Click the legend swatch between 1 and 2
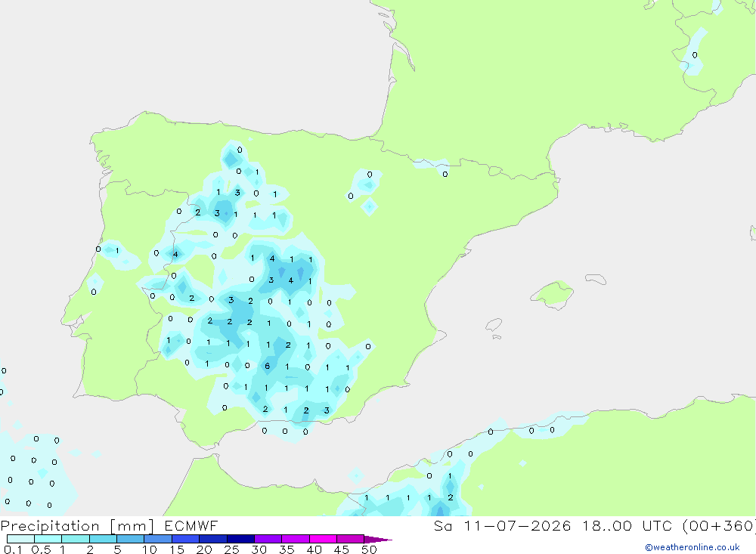This screenshot has height=554, width=756. (x=76, y=539)
